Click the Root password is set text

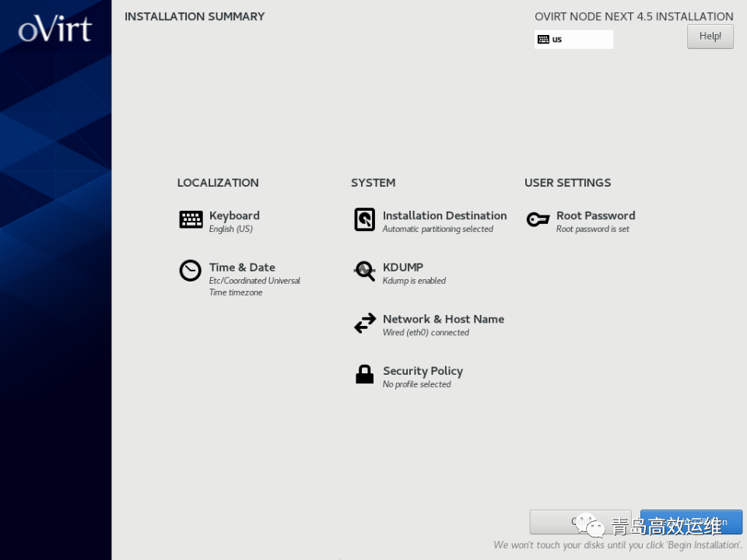pos(593,229)
